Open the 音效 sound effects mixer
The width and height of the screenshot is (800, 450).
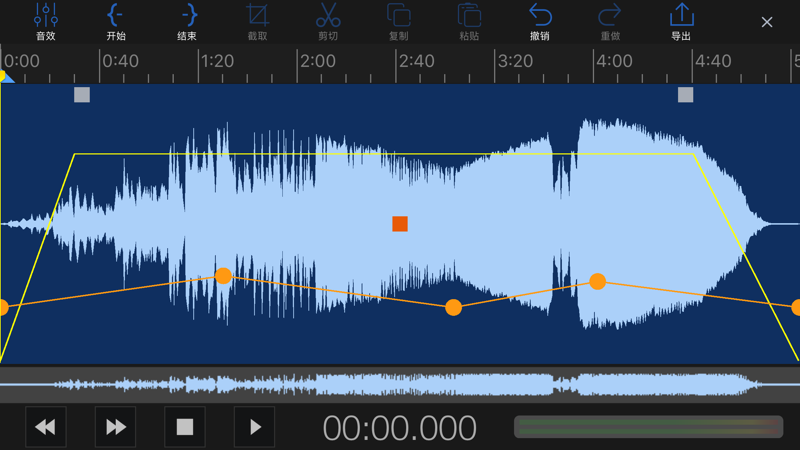46,21
